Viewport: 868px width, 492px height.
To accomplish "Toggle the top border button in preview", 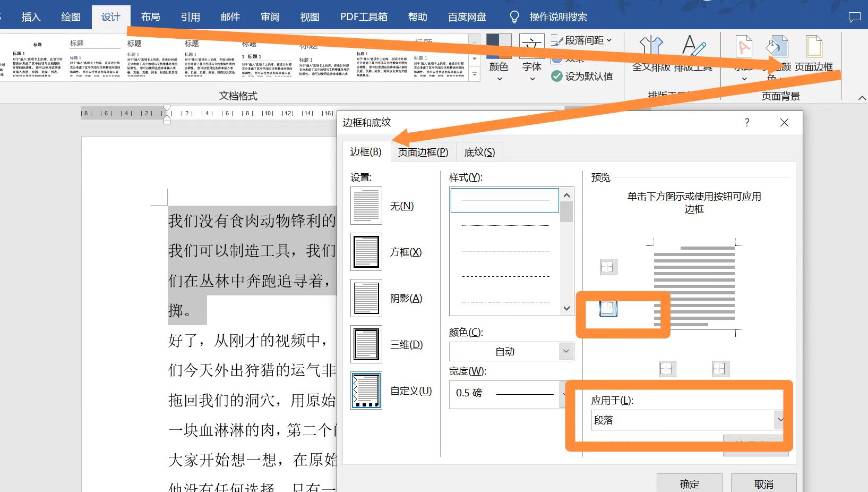I will [608, 267].
